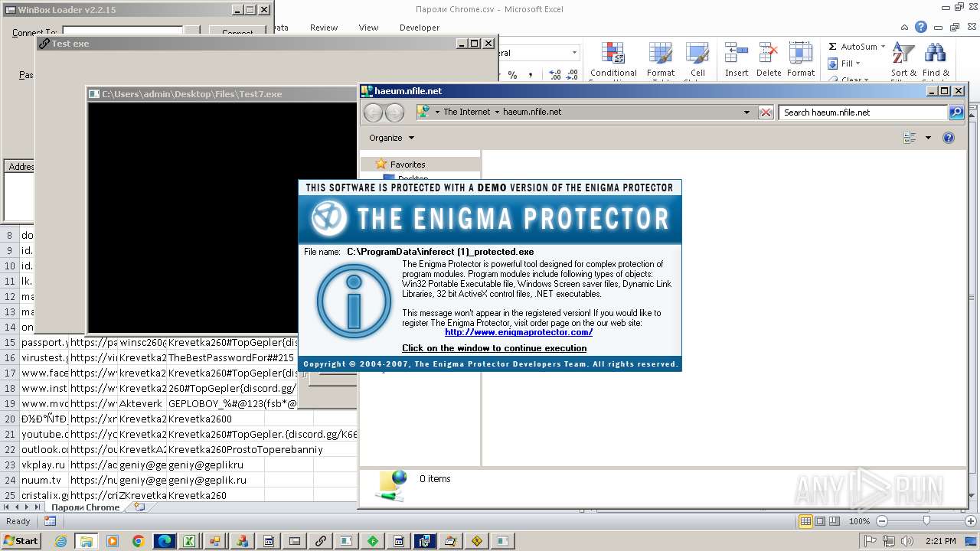The width and height of the screenshot is (980, 551).
Task: Click the Explorer search magnifier icon
Action: coord(955,112)
